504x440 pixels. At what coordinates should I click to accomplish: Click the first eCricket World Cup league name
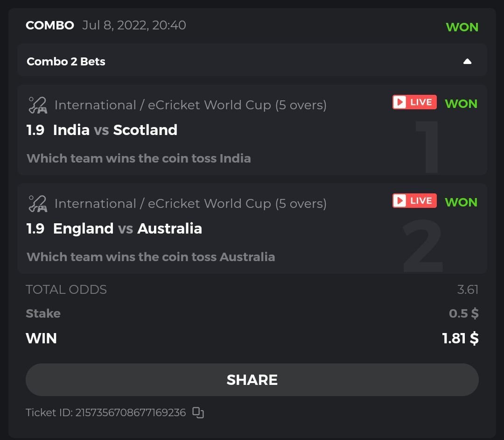190,105
